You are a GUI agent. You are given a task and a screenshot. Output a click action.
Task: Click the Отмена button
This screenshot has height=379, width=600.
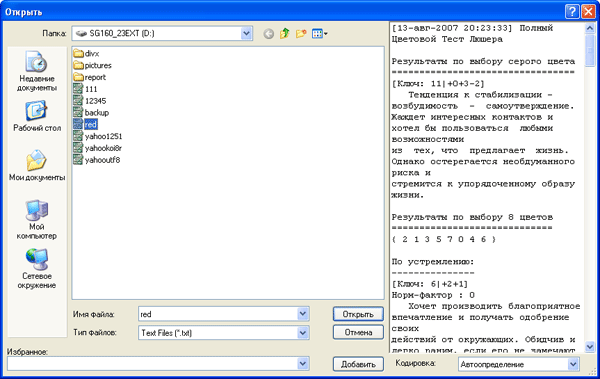click(358, 332)
